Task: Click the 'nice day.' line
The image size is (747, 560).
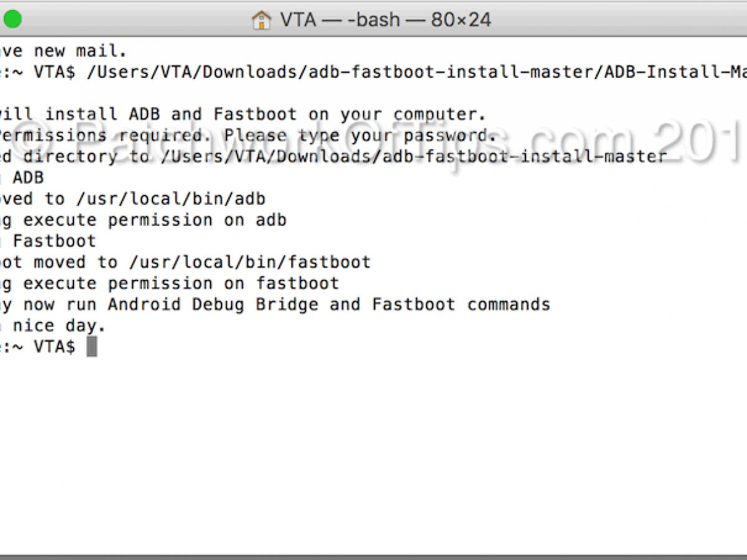Action: [x=60, y=325]
